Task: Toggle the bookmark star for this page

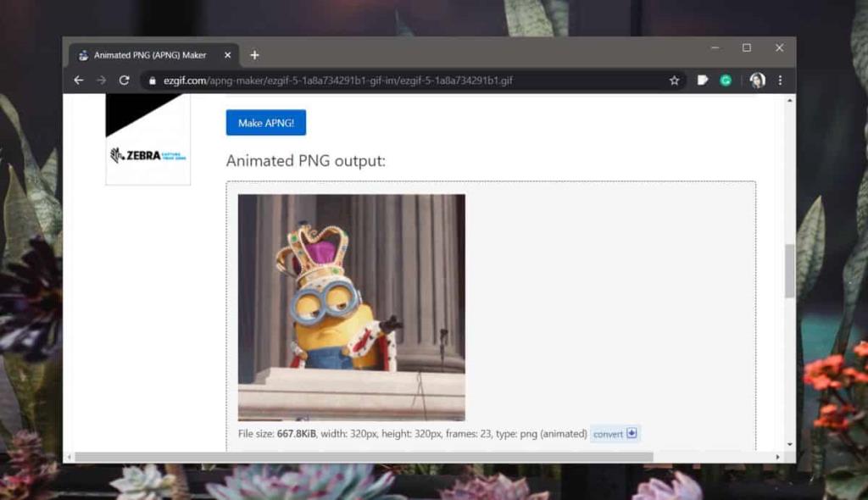Action: point(675,80)
